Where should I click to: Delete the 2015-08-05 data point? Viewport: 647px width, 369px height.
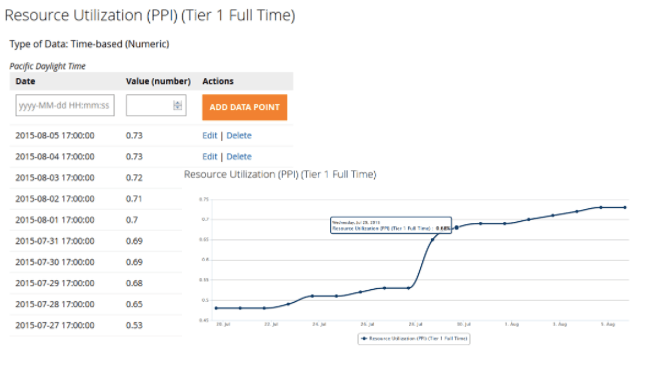pos(239,135)
